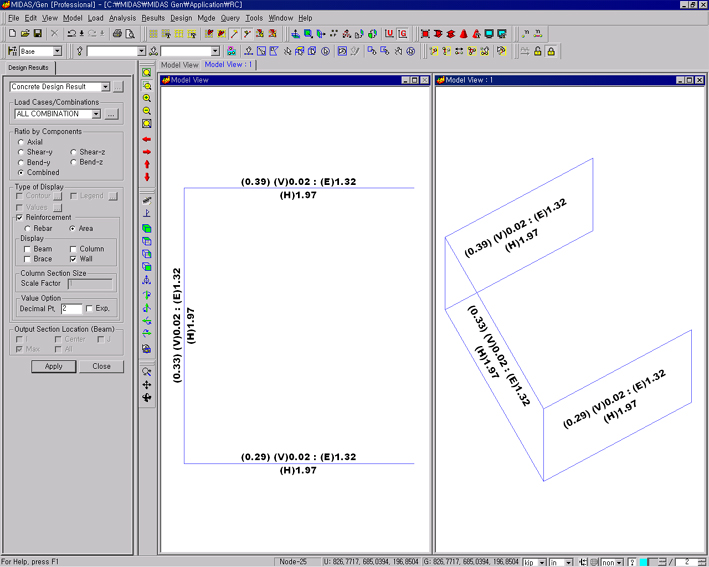Open the Concrete Design Result dropdown
The width and height of the screenshot is (709, 567).
coord(104,87)
